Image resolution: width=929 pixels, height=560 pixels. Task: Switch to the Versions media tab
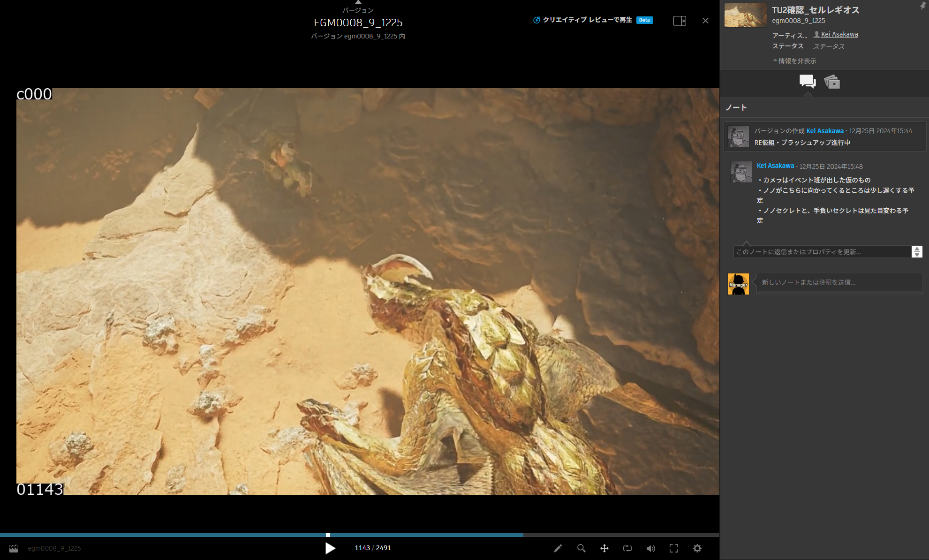point(832,82)
